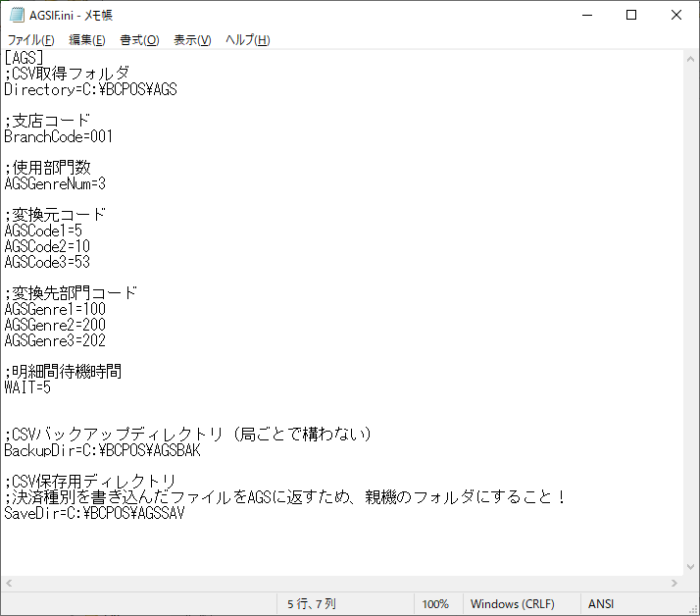Place cursor on SaveDir=C:¥BCPOS¥AGSSAV line
This screenshot has width=700, height=616.
tap(93, 513)
